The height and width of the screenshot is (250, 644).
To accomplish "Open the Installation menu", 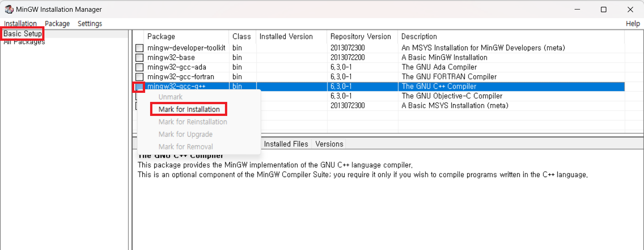I will pos(20,24).
